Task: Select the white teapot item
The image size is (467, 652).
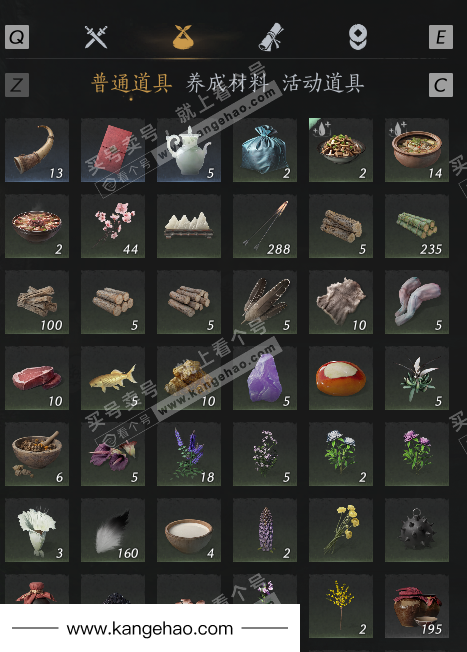Action: coord(189,150)
